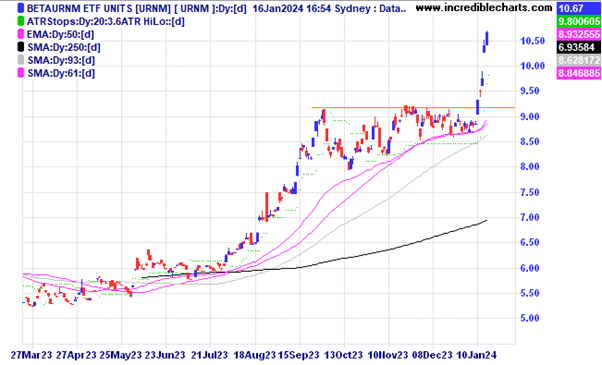Viewport: 602px width, 365px height.
Task: Click the 10Nov23 date axis label
Action: (388, 355)
